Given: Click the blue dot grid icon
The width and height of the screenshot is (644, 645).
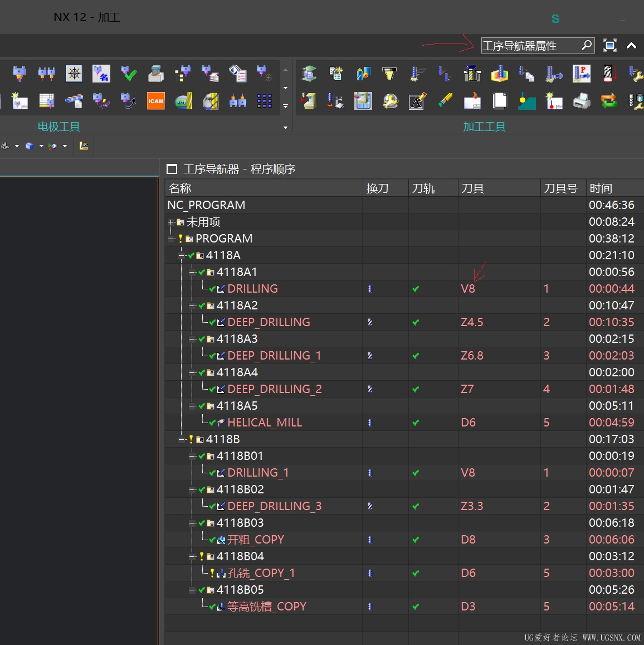Looking at the screenshot, I should (x=265, y=101).
